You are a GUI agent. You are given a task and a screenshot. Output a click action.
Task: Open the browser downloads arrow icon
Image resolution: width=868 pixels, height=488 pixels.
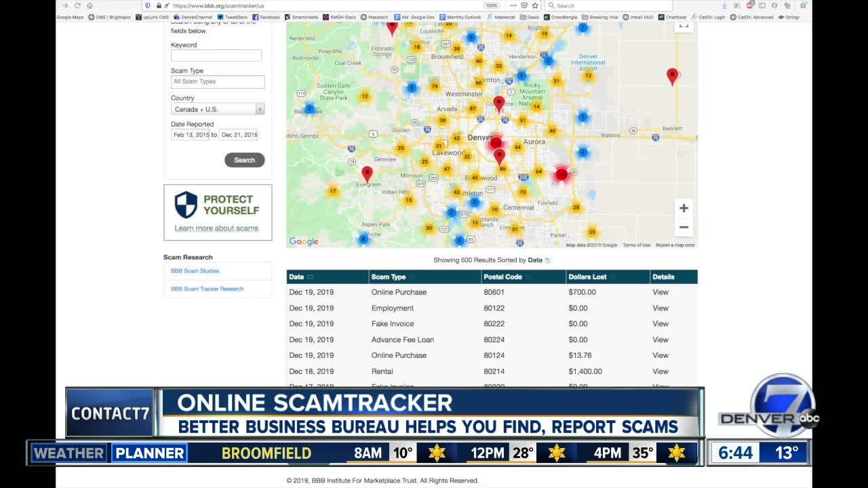[x=725, y=5]
